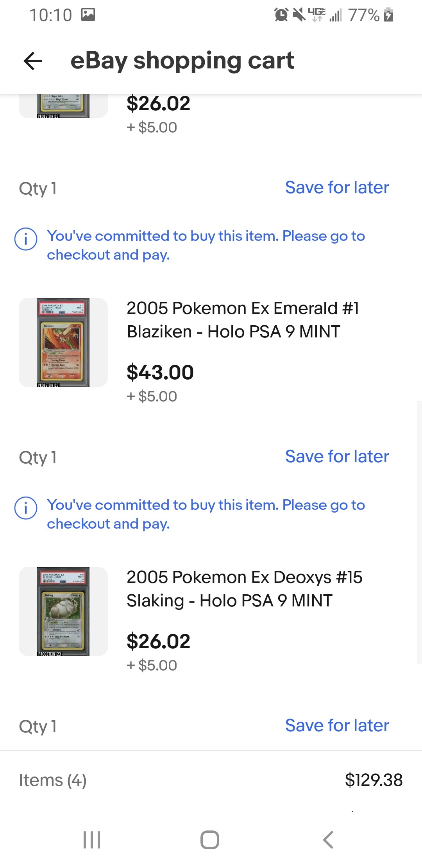Save the Blaziken card for later

pos(337,456)
